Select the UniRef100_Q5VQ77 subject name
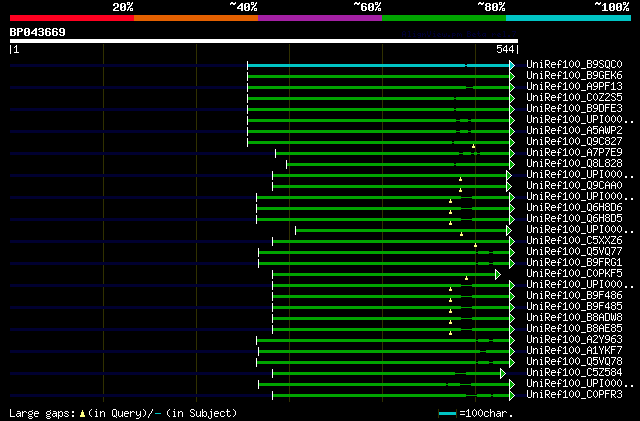 (574, 252)
